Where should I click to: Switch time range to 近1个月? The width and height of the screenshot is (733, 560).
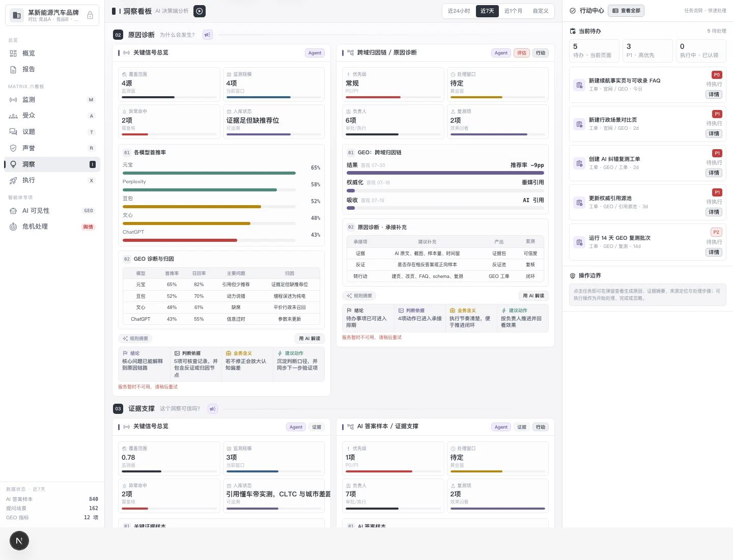tap(513, 11)
